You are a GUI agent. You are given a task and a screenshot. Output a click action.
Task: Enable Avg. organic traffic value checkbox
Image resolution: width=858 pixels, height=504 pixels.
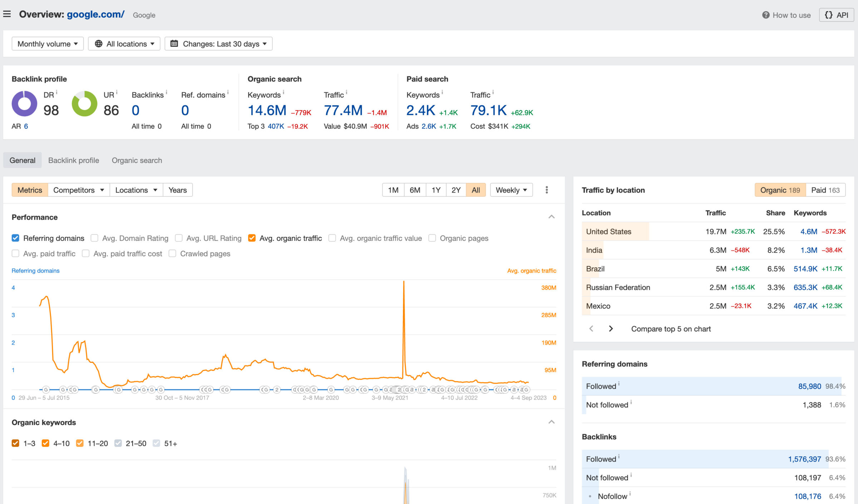[x=332, y=238]
